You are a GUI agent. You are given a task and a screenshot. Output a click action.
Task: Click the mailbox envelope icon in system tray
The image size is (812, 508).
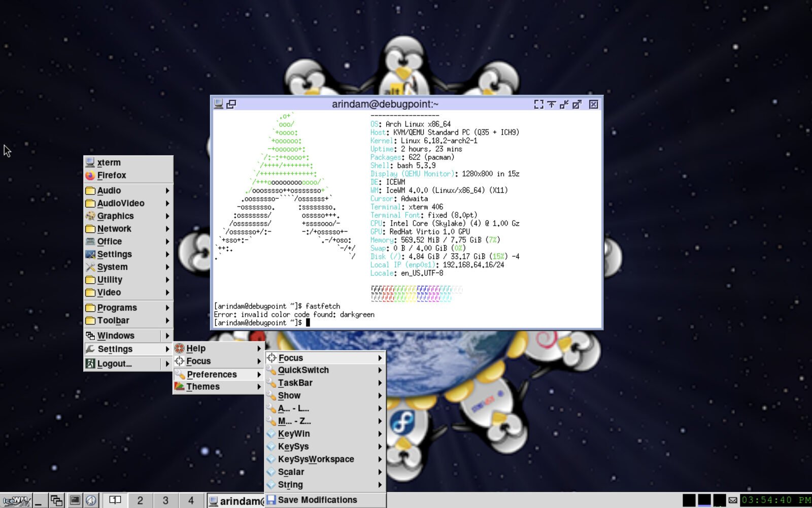click(733, 499)
